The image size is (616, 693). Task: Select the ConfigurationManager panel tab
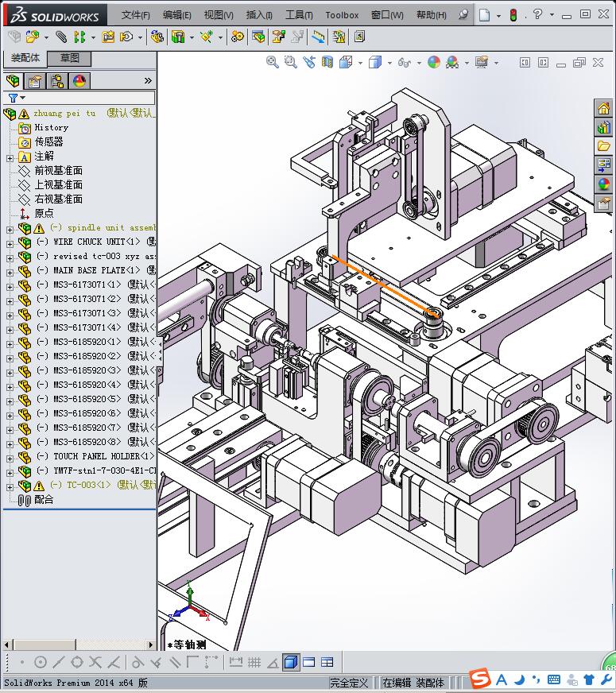click(x=57, y=81)
